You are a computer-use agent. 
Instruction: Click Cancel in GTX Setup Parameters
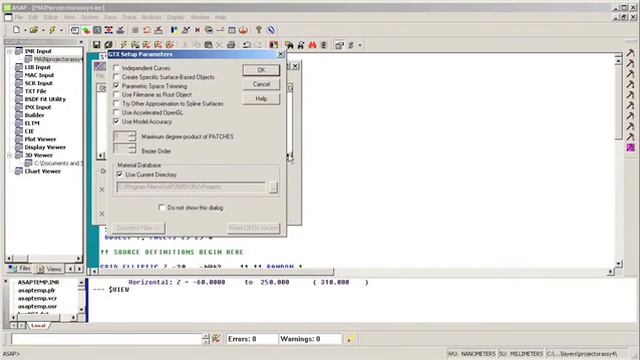click(261, 84)
